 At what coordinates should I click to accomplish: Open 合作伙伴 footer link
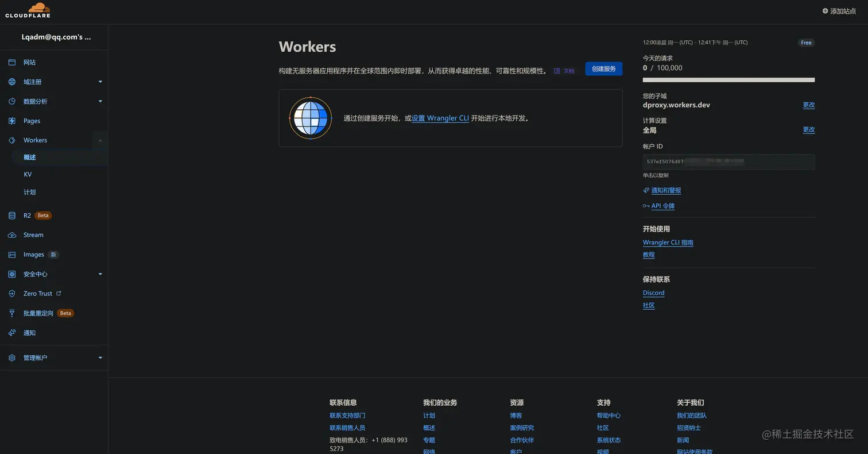pos(522,440)
